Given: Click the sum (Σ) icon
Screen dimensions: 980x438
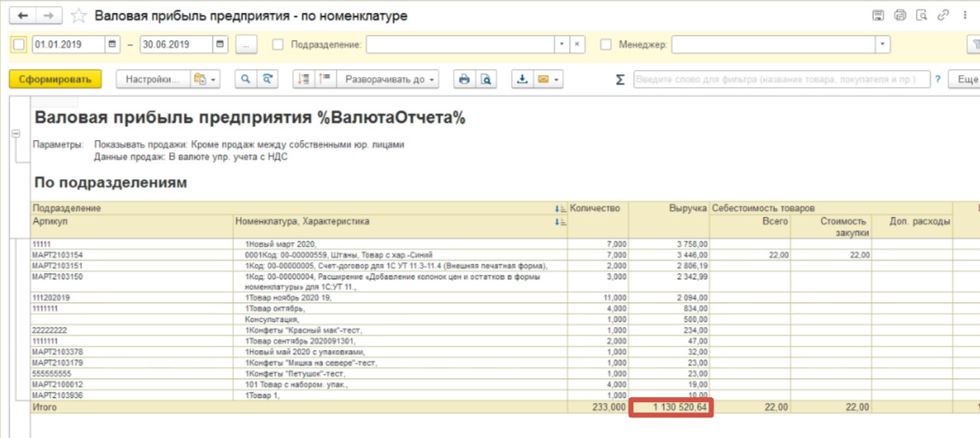Looking at the screenshot, I should [620, 79].
